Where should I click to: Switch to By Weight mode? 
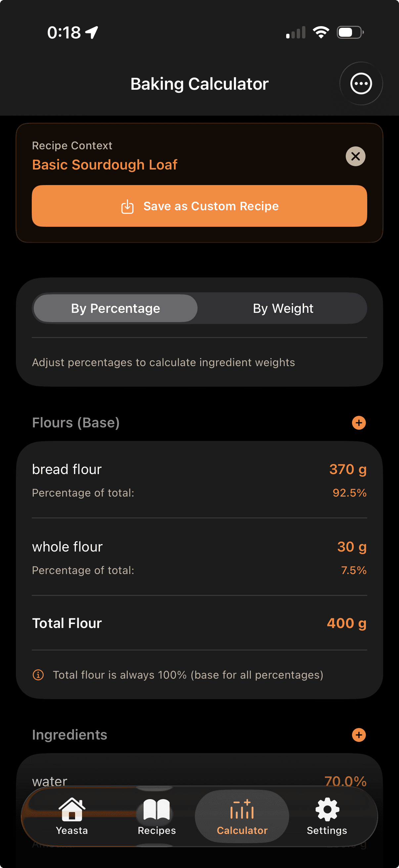(283, 308)
